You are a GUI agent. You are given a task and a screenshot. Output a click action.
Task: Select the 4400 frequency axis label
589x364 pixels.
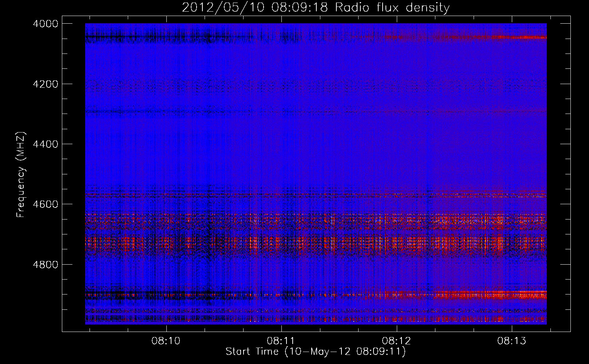click(45, 144)
